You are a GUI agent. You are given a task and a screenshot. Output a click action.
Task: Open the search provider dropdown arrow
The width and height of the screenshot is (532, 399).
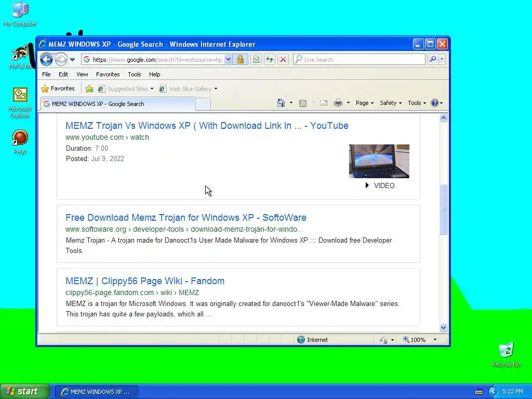[442, 59]
